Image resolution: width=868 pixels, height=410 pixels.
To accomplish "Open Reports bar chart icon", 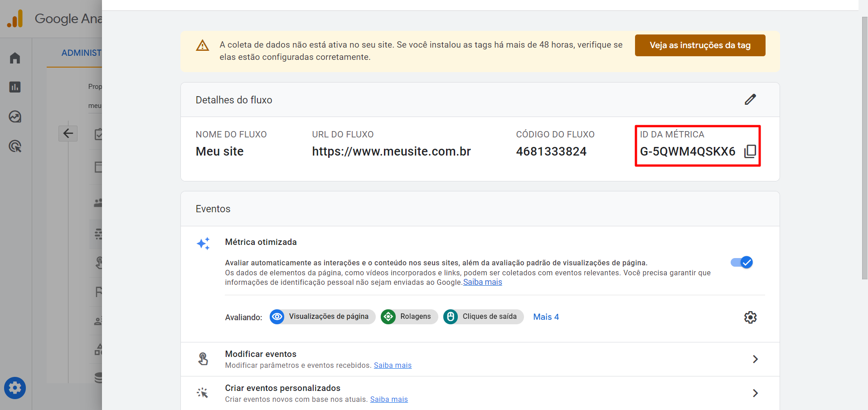I will (15, 87).
